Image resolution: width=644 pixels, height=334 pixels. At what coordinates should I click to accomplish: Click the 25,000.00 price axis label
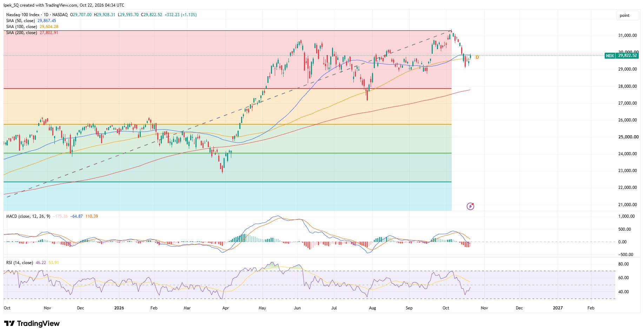[x=628, y=137]
